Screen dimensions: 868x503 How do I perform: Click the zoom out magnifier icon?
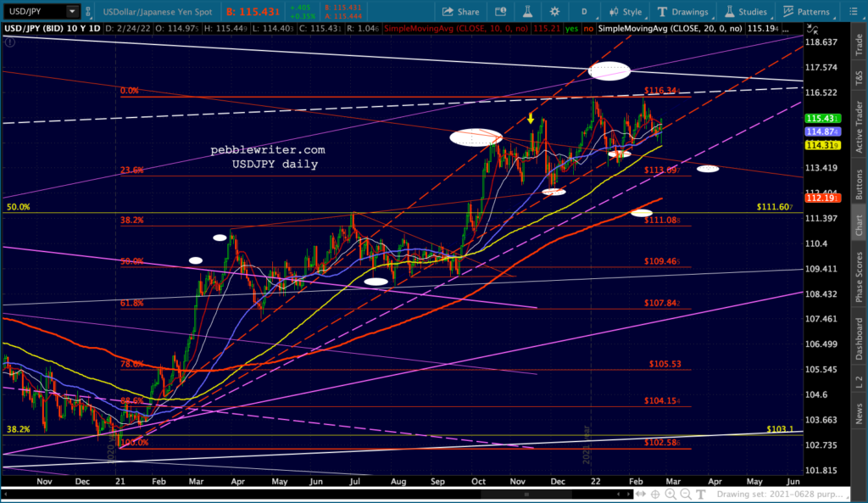point(685,494)
